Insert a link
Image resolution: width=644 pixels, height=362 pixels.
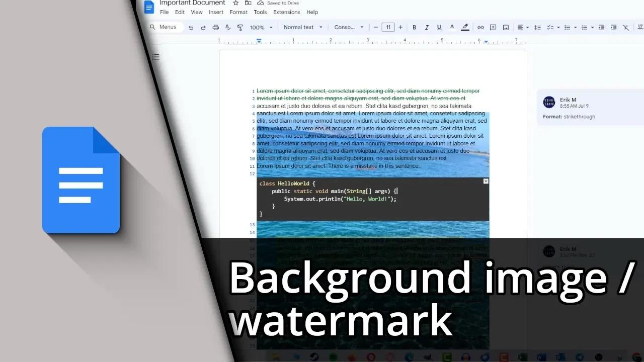481,28
